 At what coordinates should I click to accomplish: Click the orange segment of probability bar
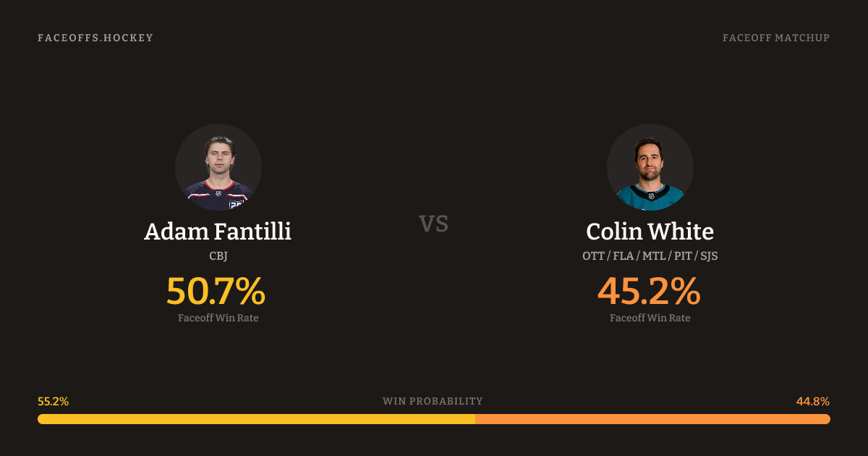(x=652, y=419)
